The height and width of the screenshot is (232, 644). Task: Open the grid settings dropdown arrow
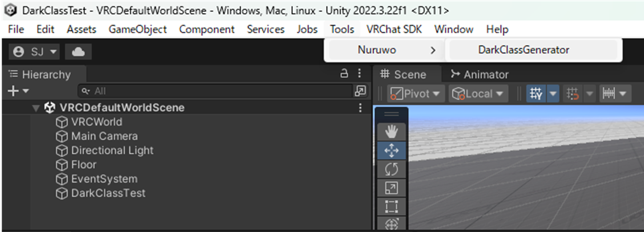point(553,94)
